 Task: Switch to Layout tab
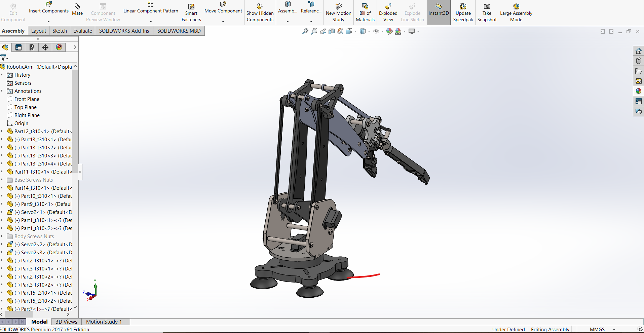(x=39, y=31)
